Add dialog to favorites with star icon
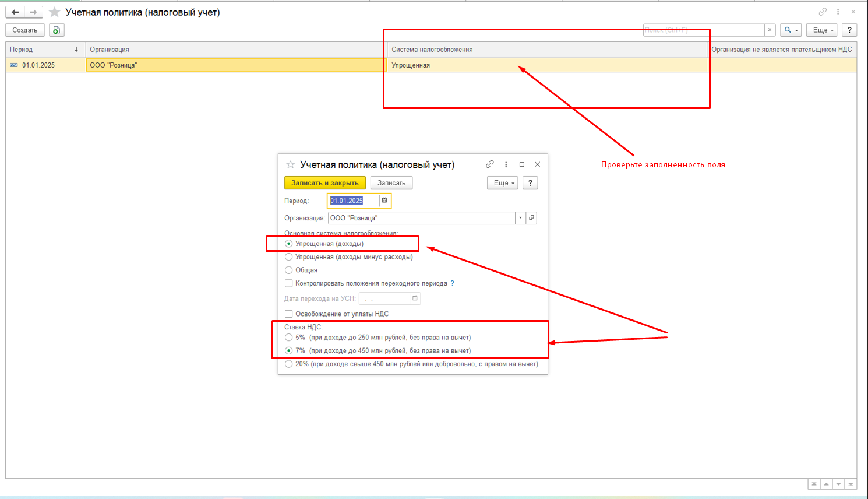 290,164
